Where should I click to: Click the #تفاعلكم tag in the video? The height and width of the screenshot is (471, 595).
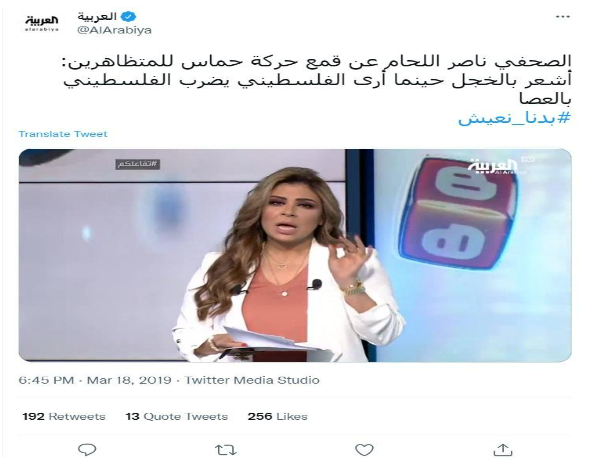pyautogui.click(x=138, y=164)
